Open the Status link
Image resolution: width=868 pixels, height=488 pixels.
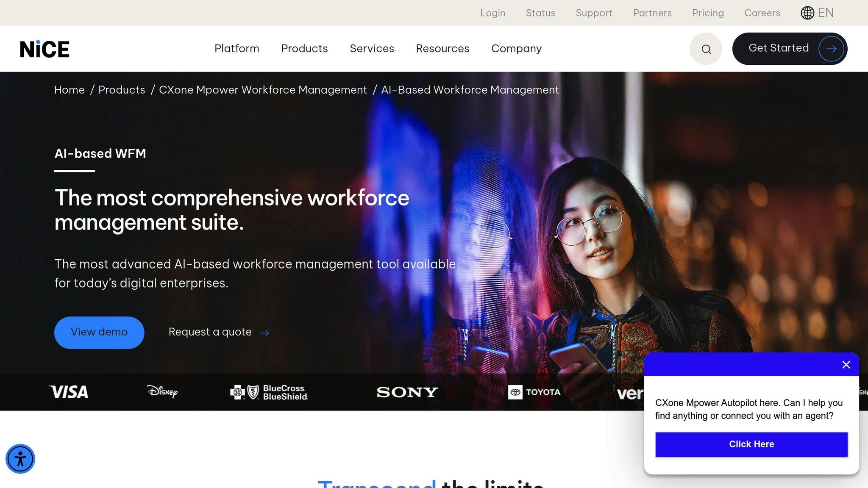coord(540,13)
